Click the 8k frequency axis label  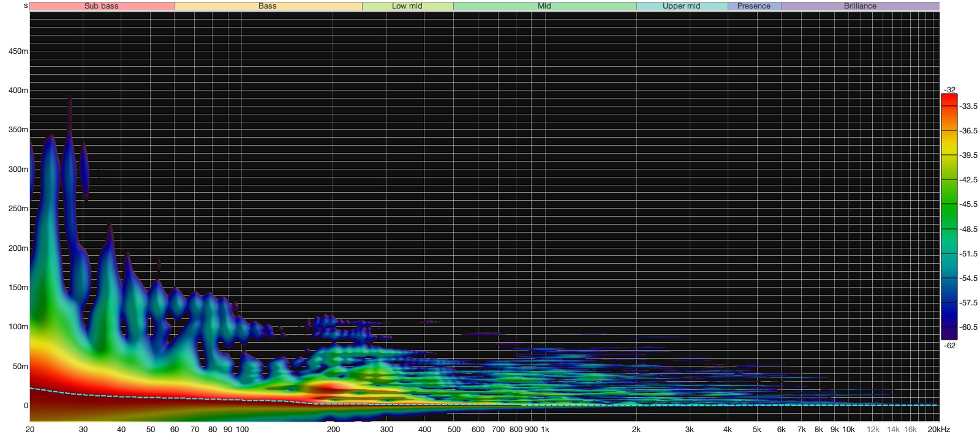pos(819,429)
